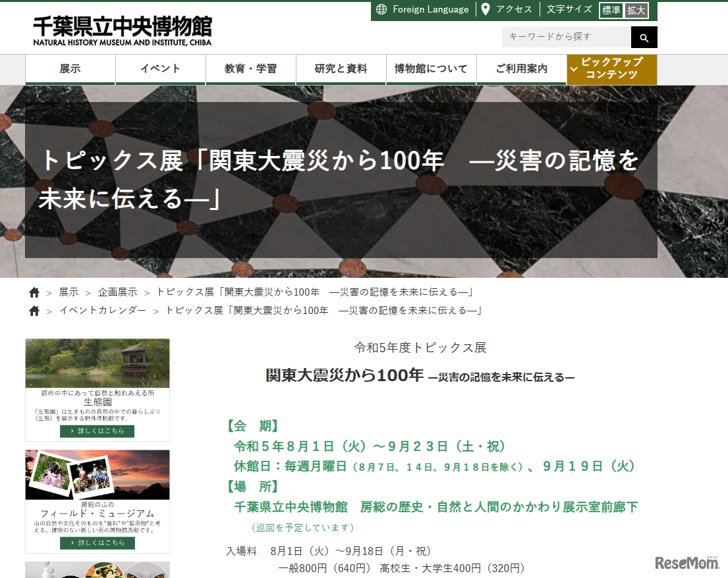Open the 博物館について menu

click(x=431, y=68)
